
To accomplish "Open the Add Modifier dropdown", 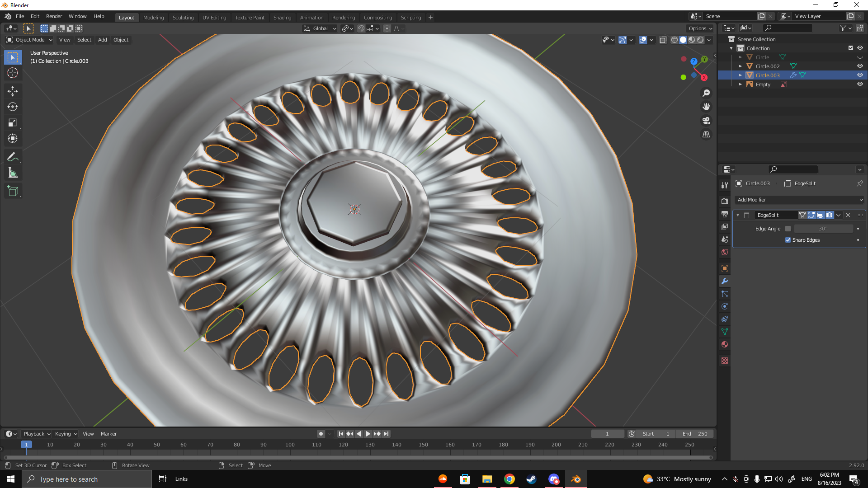I will [x=799, y=200].
